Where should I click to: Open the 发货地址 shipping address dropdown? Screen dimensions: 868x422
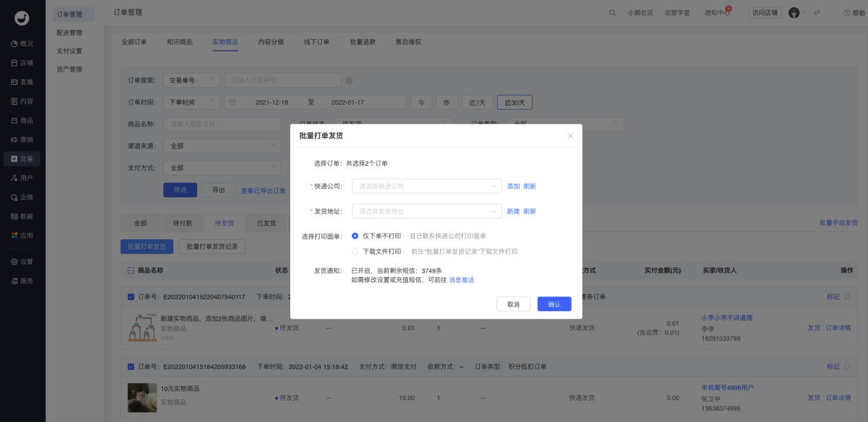click(426, 211)
